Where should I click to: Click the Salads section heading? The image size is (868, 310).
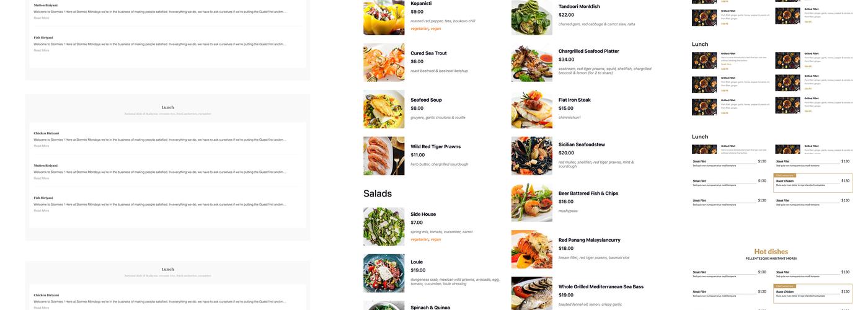coord(378,193)
